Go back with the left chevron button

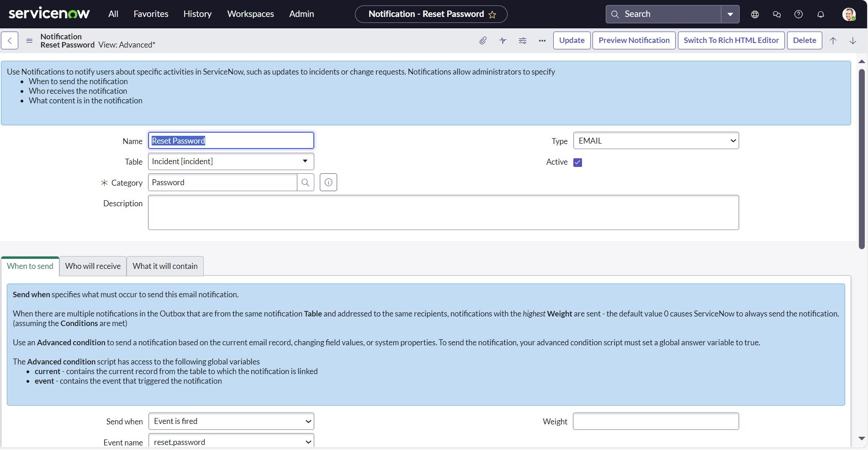coord(10,40)
